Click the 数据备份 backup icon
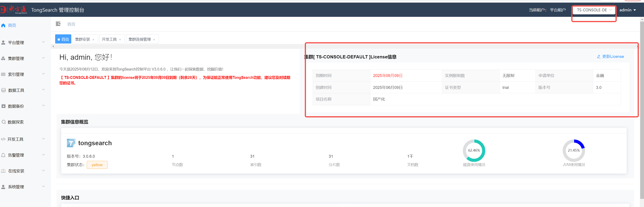This screenshot has height=207, width=644. (x=4, y=106)
